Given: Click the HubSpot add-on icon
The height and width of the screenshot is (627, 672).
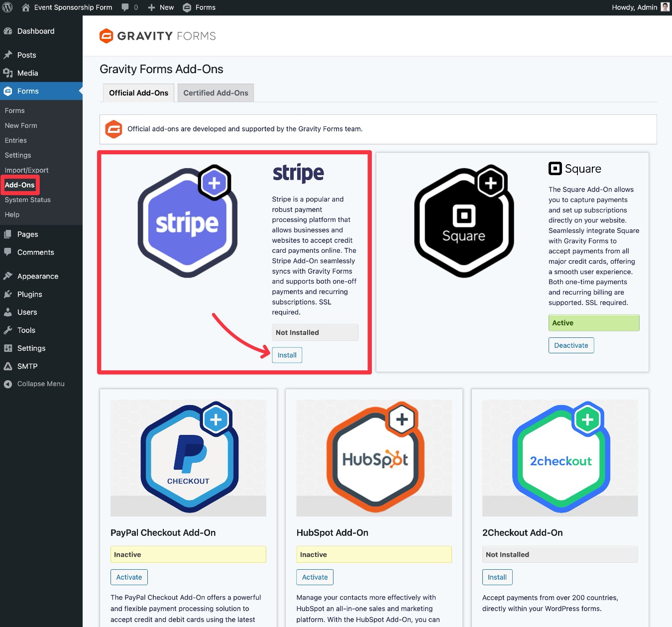Looking at the screenshot, I should click(x=374, y=457).
